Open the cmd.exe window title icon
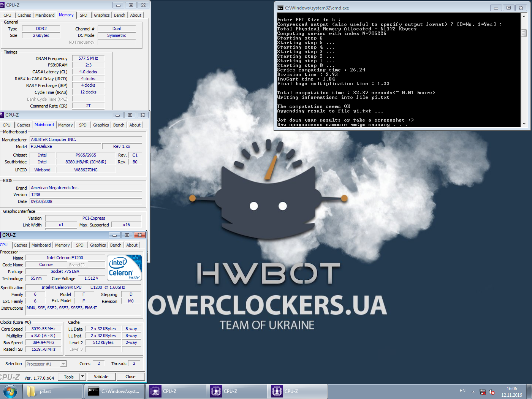The image size is (532, 399). 280,8
